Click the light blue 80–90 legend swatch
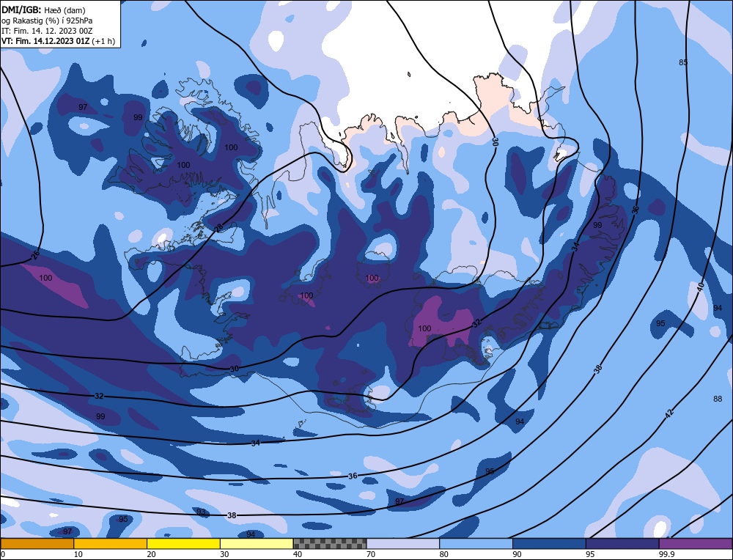 coord(476,544)
